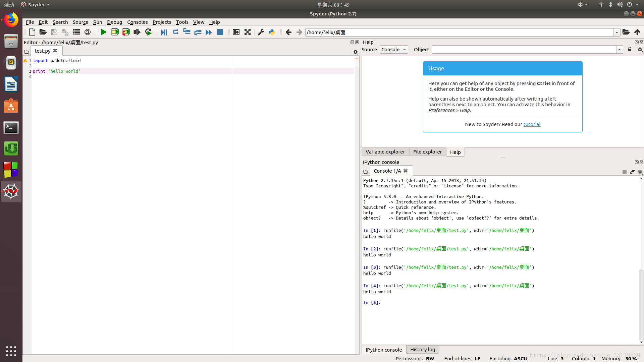
Task: Click the Help Object input field
Action: click(x=524, y=50)
